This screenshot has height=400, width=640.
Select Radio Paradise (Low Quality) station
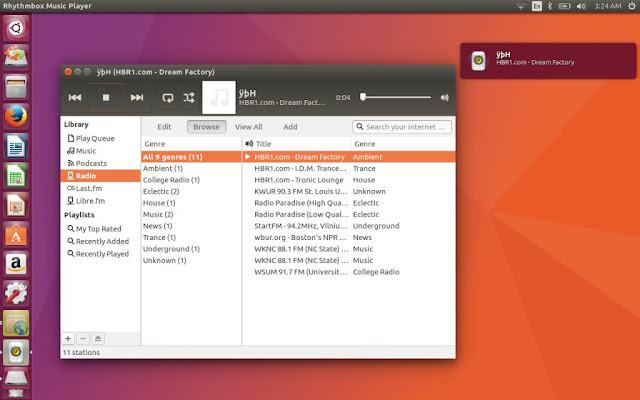click(x=349, y=214)
